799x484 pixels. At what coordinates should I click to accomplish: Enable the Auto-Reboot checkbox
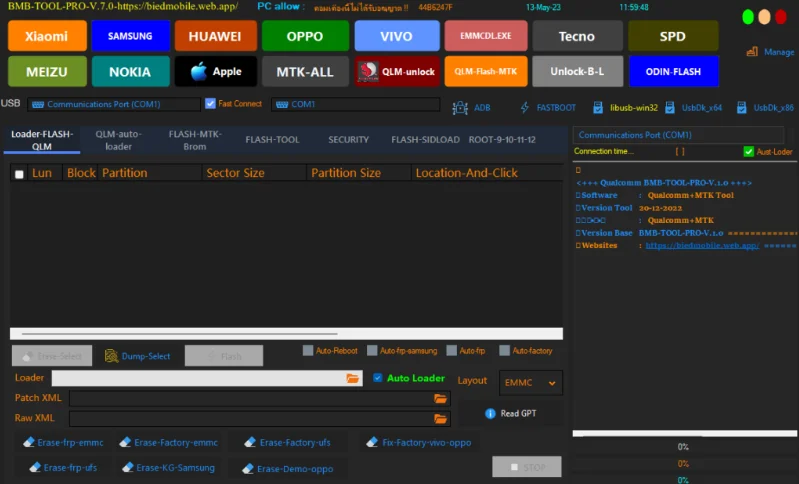click(308, 351)
